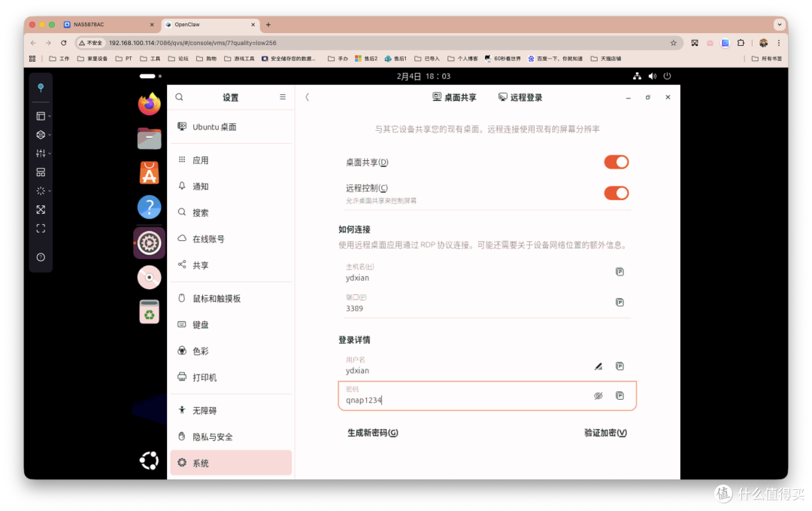Turn off the Remote Control (远程控制) switch
Viewport: 812px width, 511px height.
pyautogui.click(x=617, y=193)
